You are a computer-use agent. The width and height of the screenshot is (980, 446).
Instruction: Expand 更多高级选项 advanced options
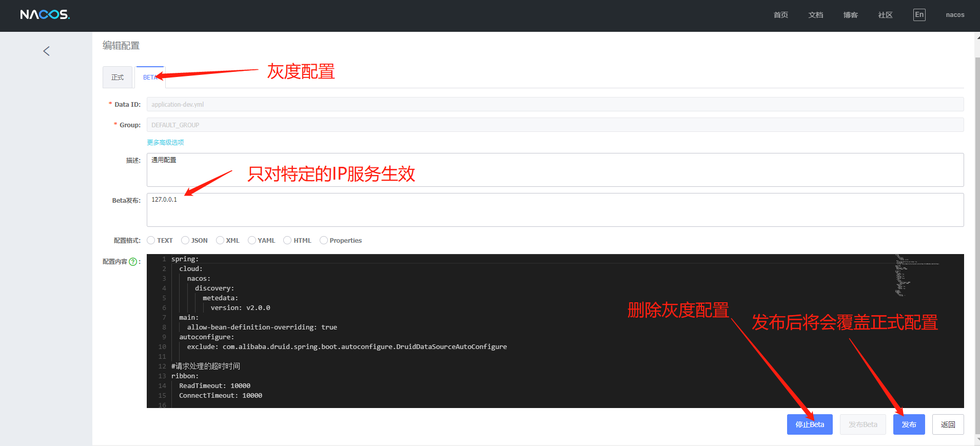[165, 142]
